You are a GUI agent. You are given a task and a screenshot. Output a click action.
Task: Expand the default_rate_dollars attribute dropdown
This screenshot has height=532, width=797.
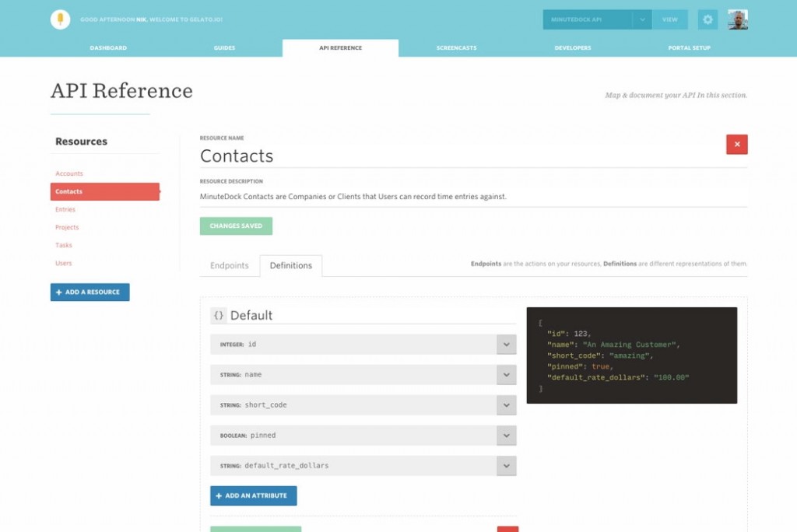(506, 466)
